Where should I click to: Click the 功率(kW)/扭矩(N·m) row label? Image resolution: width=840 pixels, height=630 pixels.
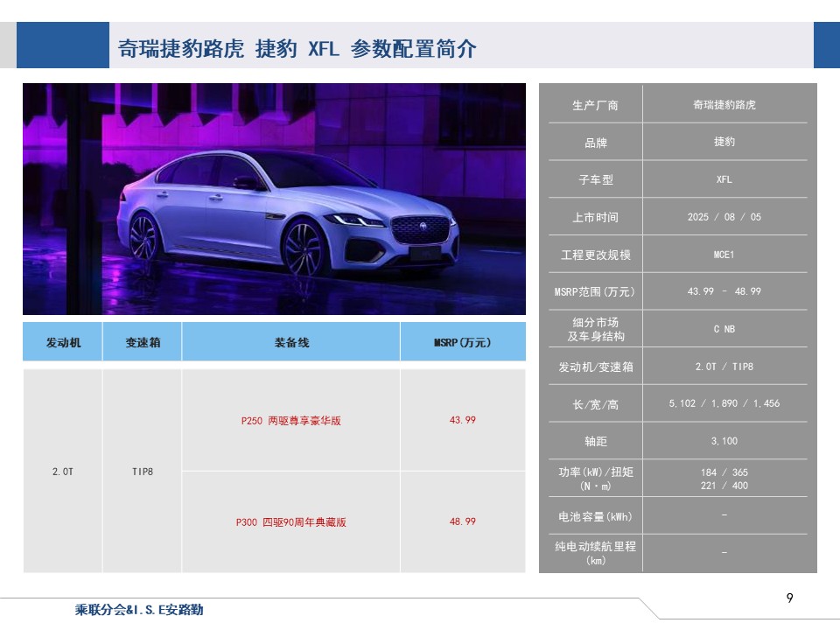tap(596, 479)
